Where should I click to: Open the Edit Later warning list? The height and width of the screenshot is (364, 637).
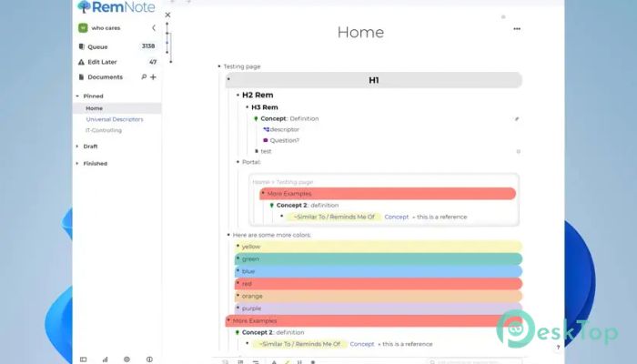(102, 61)
